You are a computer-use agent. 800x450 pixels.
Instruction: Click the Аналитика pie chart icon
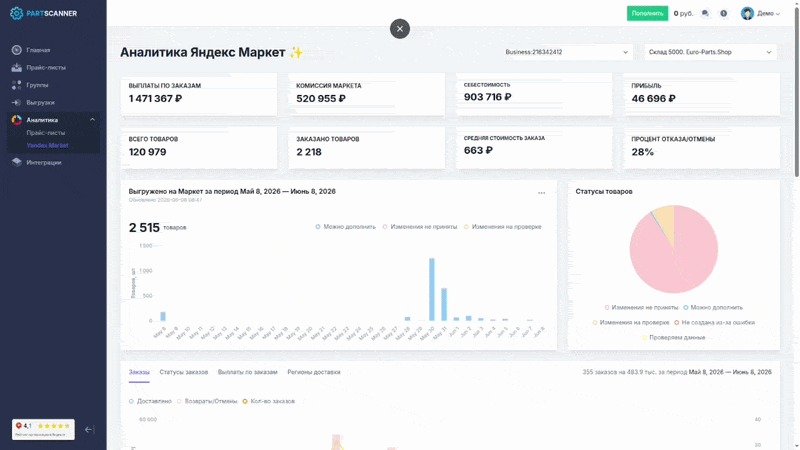(17, 120)
